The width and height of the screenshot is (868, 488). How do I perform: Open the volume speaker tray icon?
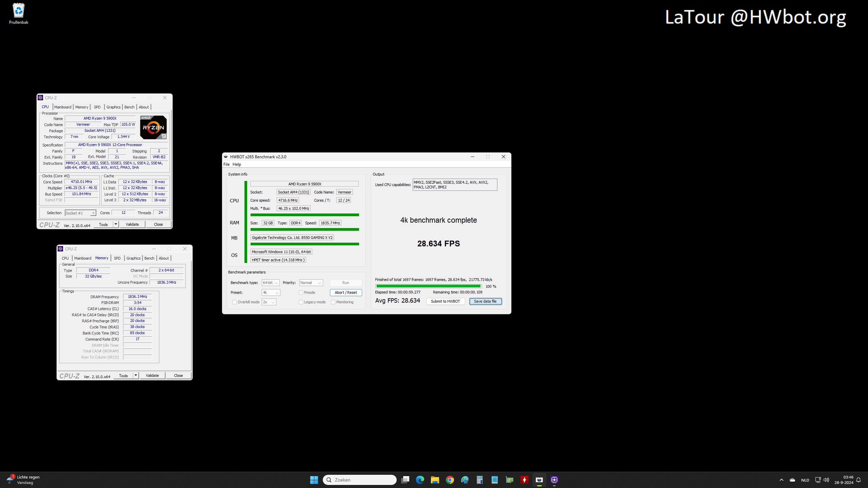[x=826, y=480]
